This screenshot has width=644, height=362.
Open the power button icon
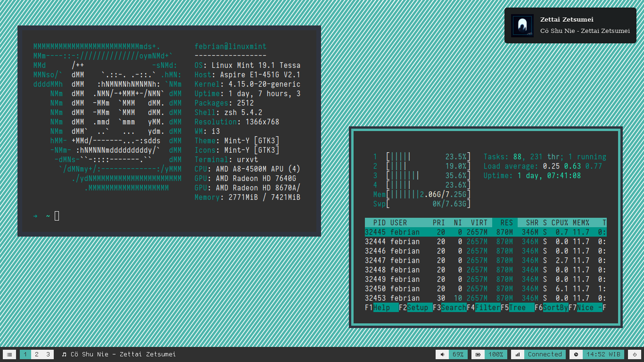[x=635, y=354]
